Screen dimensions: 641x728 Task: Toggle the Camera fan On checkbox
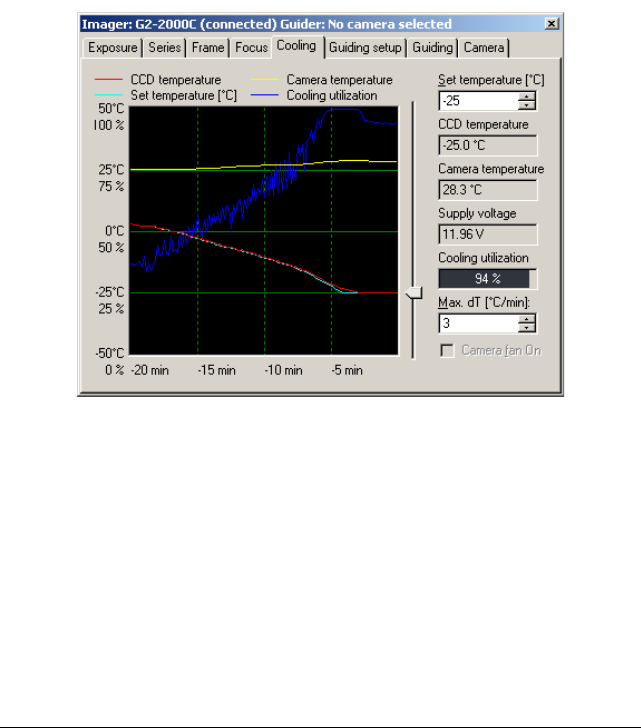pyautogui.click(x=447, y=351)
